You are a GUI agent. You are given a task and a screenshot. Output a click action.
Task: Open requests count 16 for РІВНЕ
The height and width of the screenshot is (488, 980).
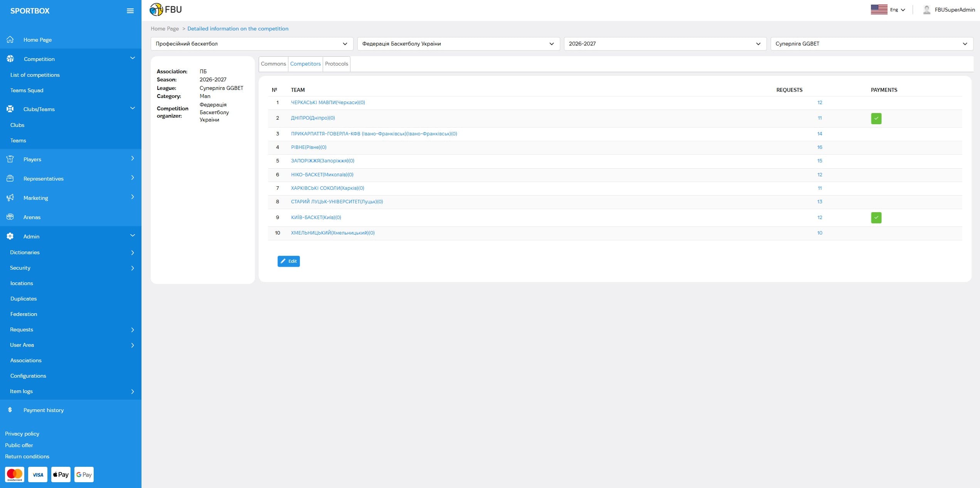pyautogui.click(x=820, y=147)
